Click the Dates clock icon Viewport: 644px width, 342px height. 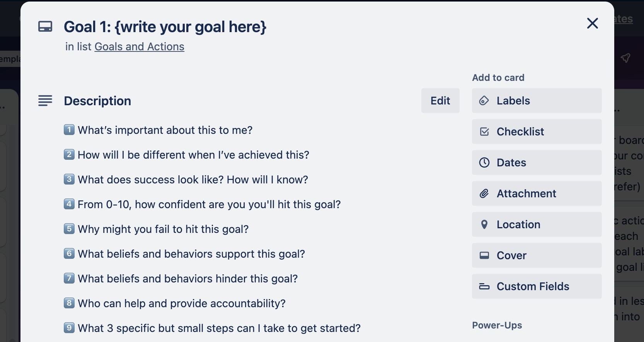484,162
